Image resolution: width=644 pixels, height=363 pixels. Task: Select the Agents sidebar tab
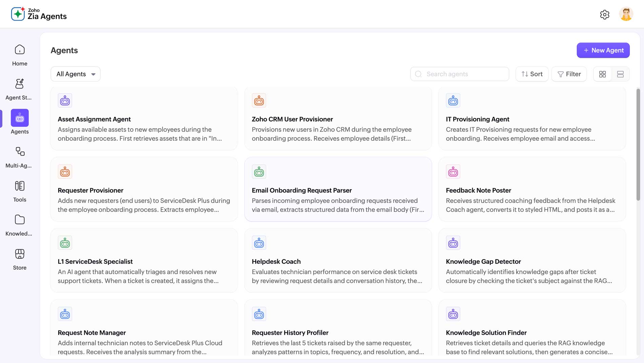point(20,118)
